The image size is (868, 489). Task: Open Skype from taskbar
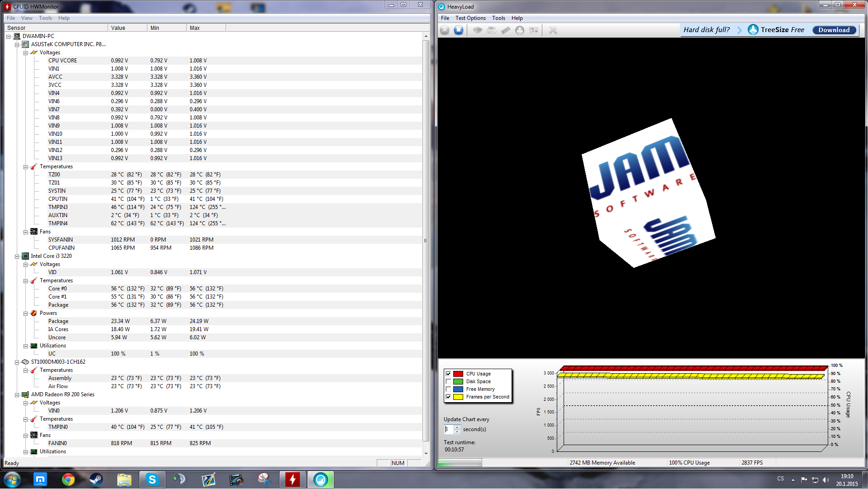coord(152,480)
